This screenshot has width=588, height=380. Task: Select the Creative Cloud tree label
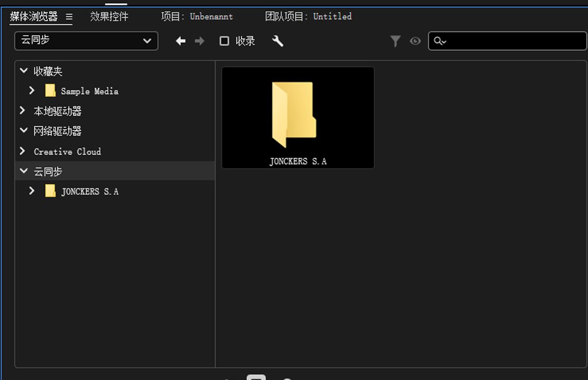point(67,152)
